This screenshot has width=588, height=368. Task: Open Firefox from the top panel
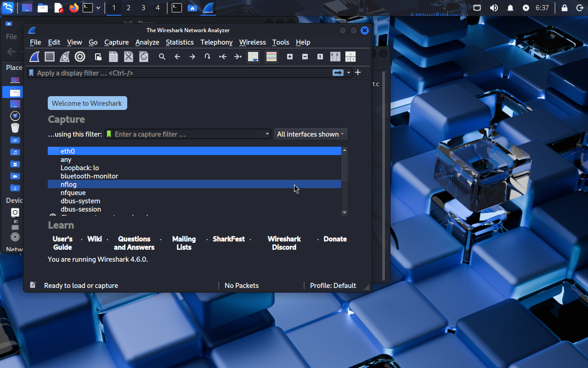point(73,8)
